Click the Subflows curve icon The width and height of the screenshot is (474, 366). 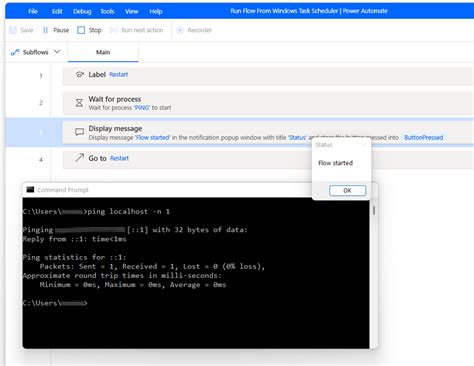[15, 52]
